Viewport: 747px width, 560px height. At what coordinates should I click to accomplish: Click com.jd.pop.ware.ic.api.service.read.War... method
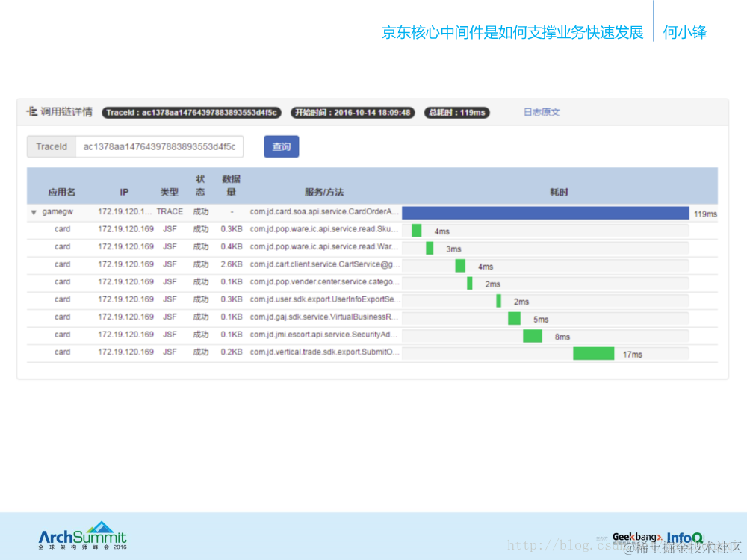[x=324, y=247]
